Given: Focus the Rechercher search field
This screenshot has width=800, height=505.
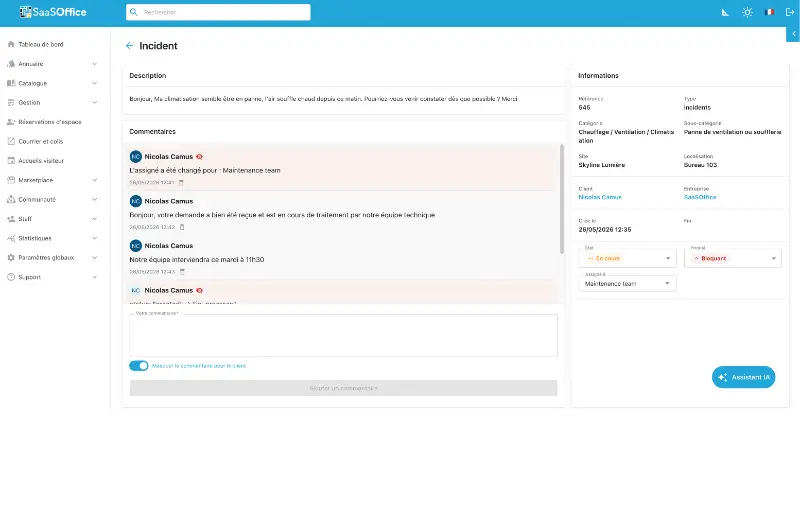Looking at the screenshot, I should 218,12.
